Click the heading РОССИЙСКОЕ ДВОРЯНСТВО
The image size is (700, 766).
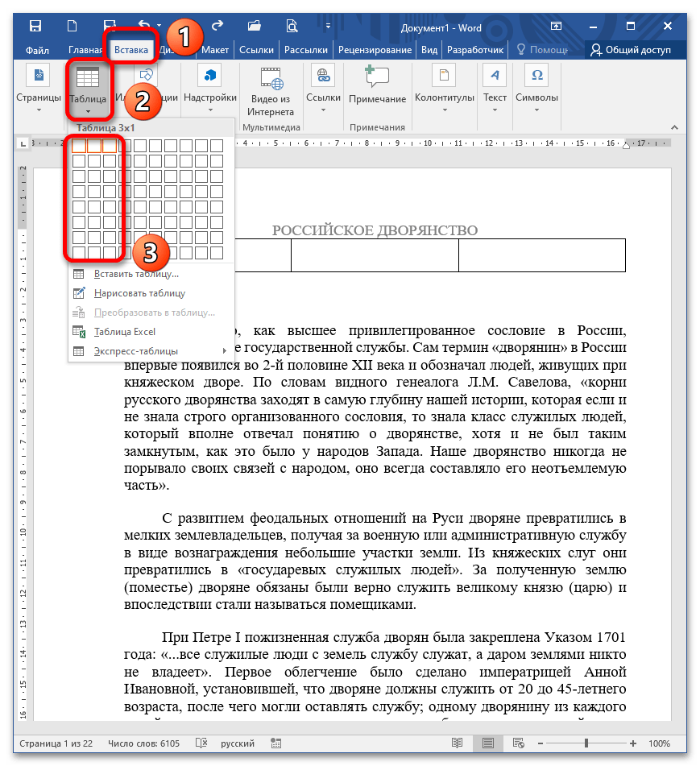375,230
